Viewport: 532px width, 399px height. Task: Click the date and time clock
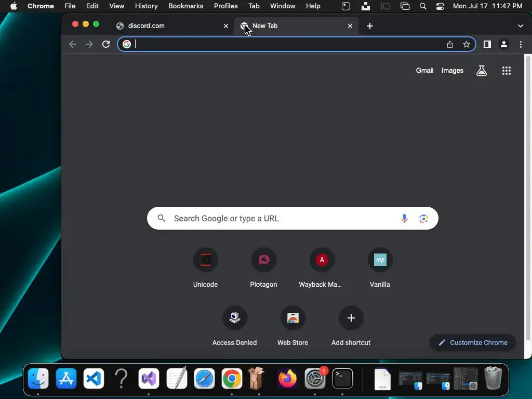pyautogui.click(x=487, y=6)
